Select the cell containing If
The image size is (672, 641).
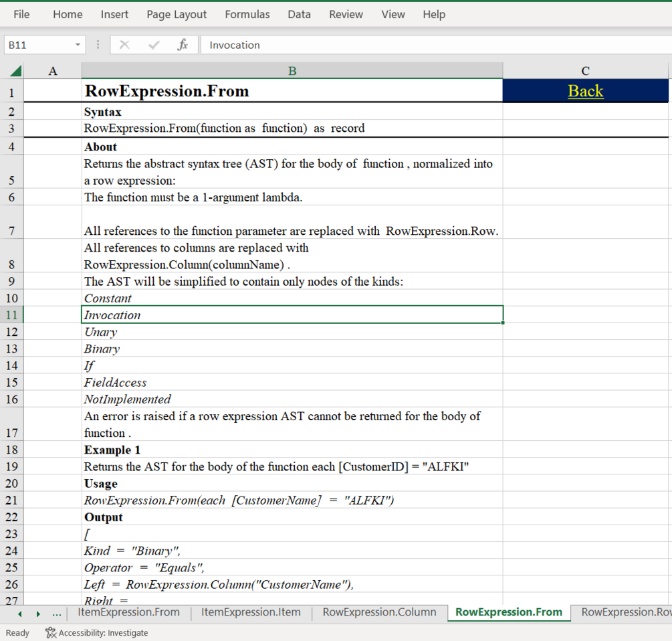[292, 365]
